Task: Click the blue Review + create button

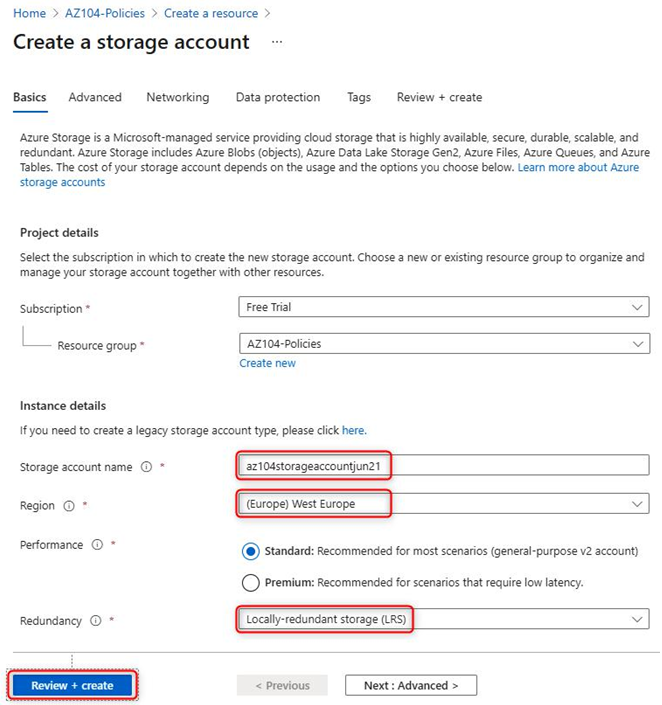Action: pyautogui.click(x=72, y=685)
